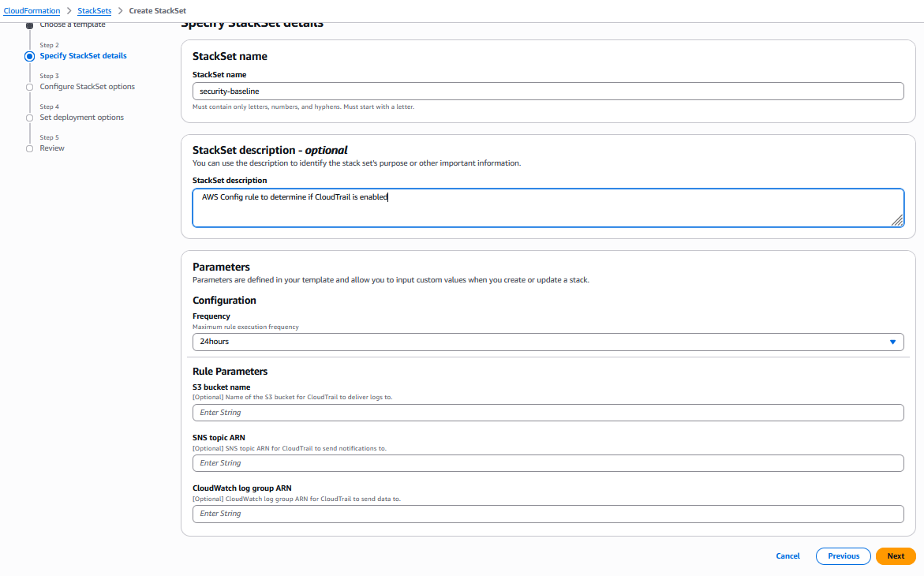The image size is (924, 576).
Task: Cancel the StackSet creation
Action: pos(787,555)
